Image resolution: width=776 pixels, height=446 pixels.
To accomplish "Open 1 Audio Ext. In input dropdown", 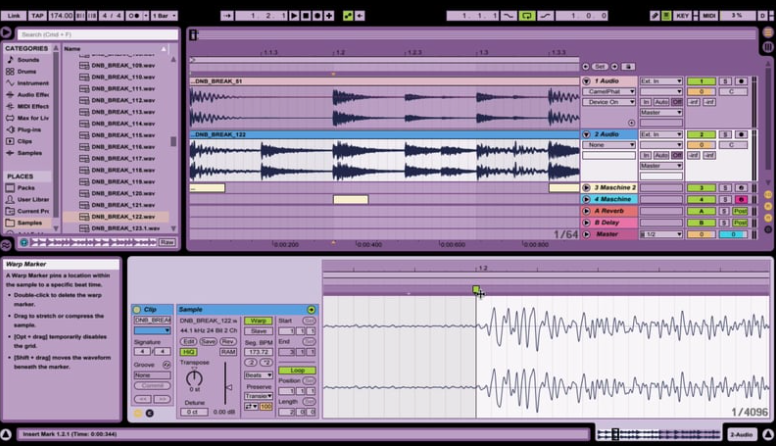I will [661, 81].
